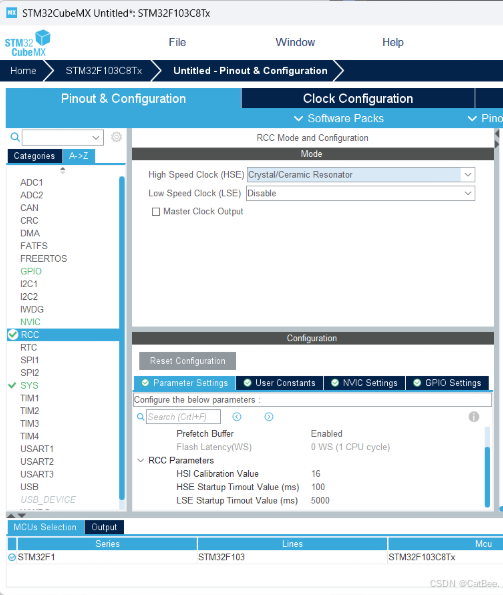Viewport: 503px width, 595px height.
Task: Click the row icon beside STM32F1 series
Action: (12, 557)
